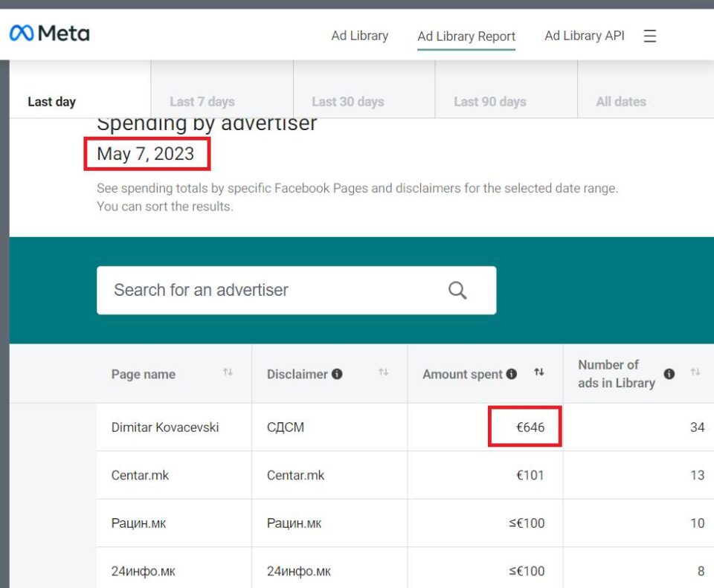The image size is (714, 588).
Task: Sort by Number of ads arrows
Action: pos(695,372)
